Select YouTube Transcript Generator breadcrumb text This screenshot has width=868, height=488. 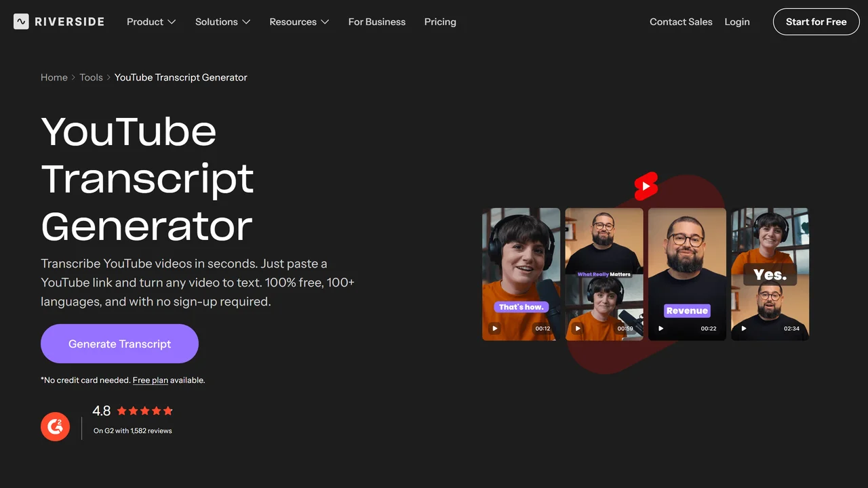(x=181, y=77)
